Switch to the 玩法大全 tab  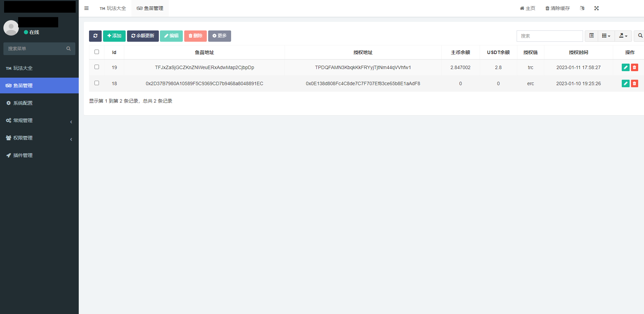tap(113, 8)
